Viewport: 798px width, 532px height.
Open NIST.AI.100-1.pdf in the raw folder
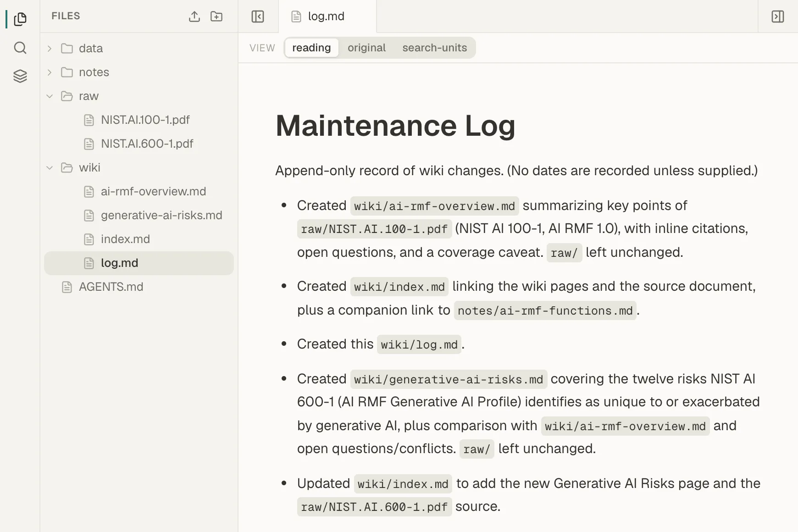coord(139,120)
